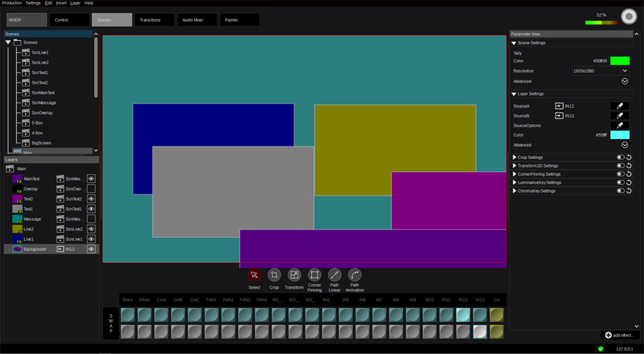Click the add effect button
This screenshot has width=644, height=354.
click(620, 336)
